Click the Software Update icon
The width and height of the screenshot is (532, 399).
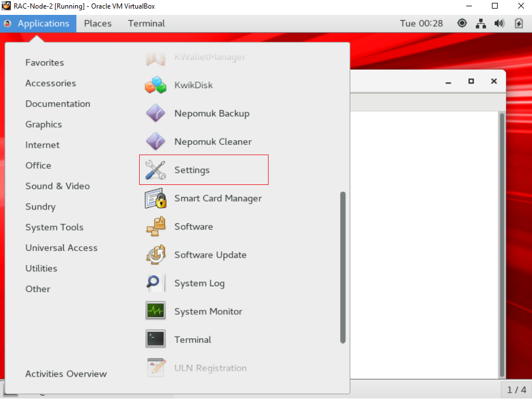pyautogui.click(x=155, y=255)
